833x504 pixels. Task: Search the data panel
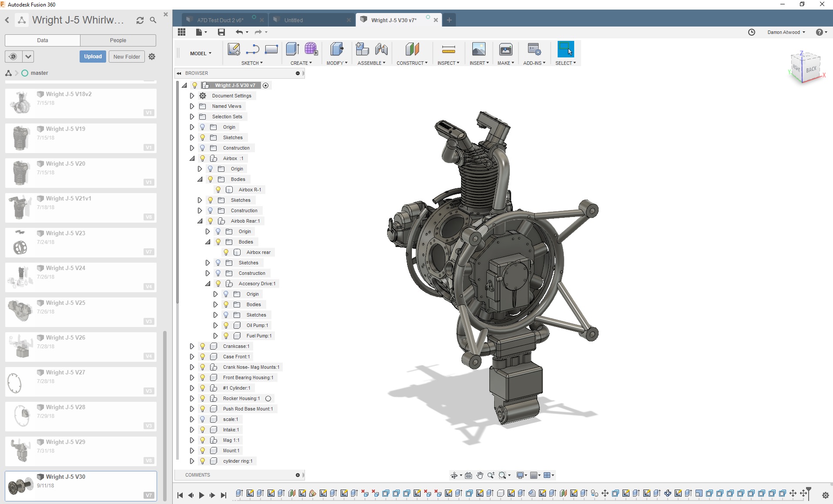click(153, 20)
